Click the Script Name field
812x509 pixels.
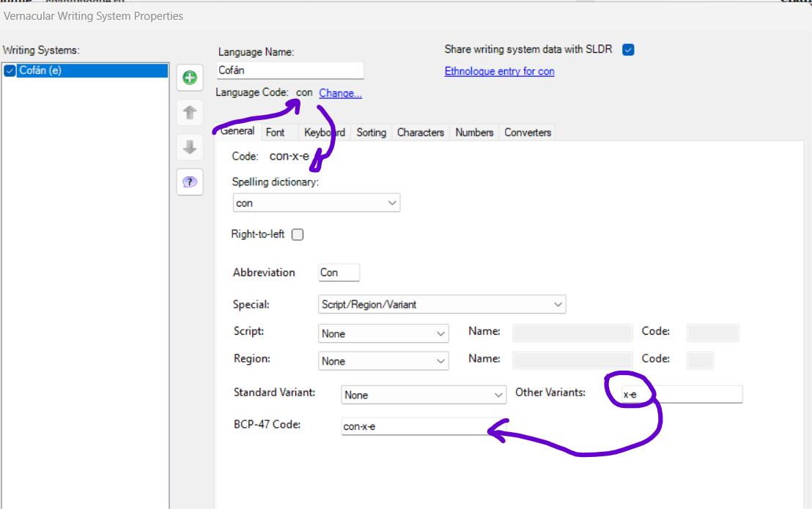(572, 332)
